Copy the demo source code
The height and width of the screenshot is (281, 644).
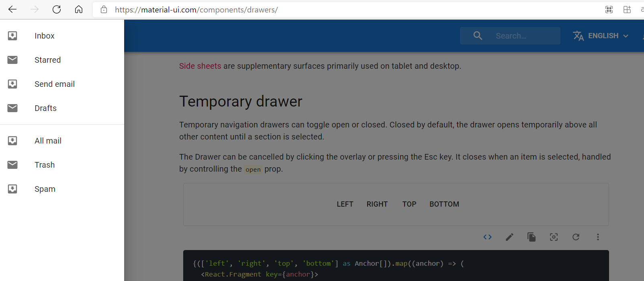point(532,237)
